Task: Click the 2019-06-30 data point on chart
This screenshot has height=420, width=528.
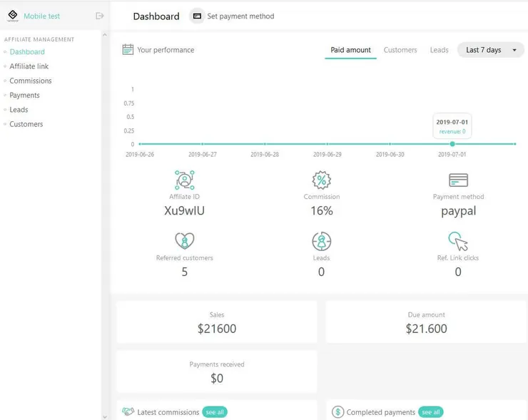Action: 390,144
